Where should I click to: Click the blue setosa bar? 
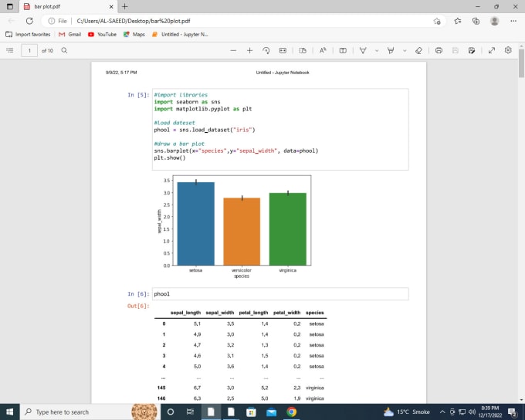tap(196, 224)
